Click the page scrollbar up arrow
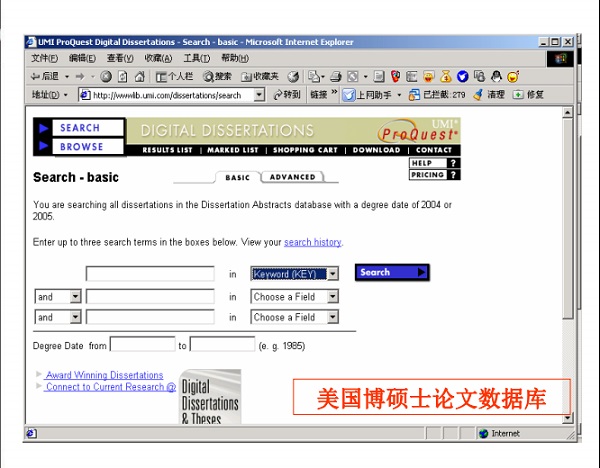This screenshot has height=468, width=600. click(567, 113)
